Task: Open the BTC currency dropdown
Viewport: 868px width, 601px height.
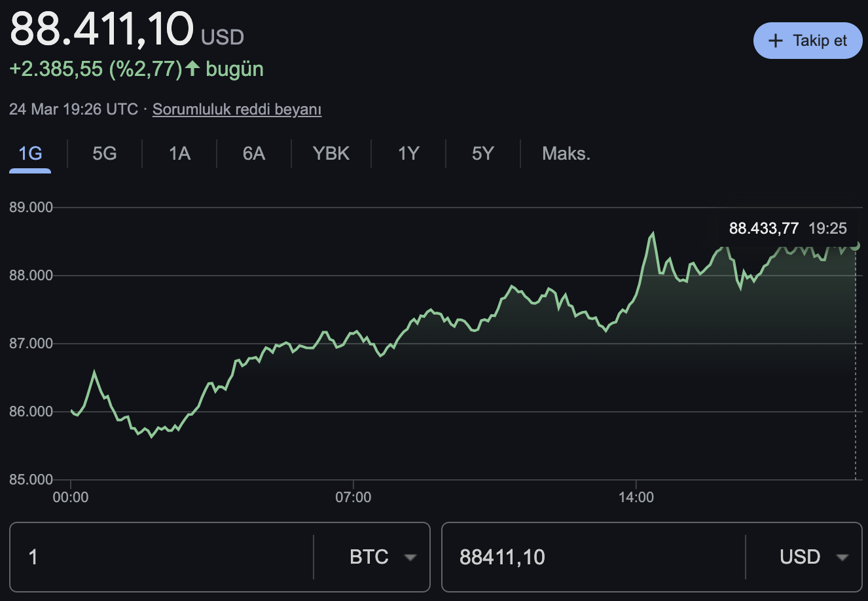Action: (383, 557)
